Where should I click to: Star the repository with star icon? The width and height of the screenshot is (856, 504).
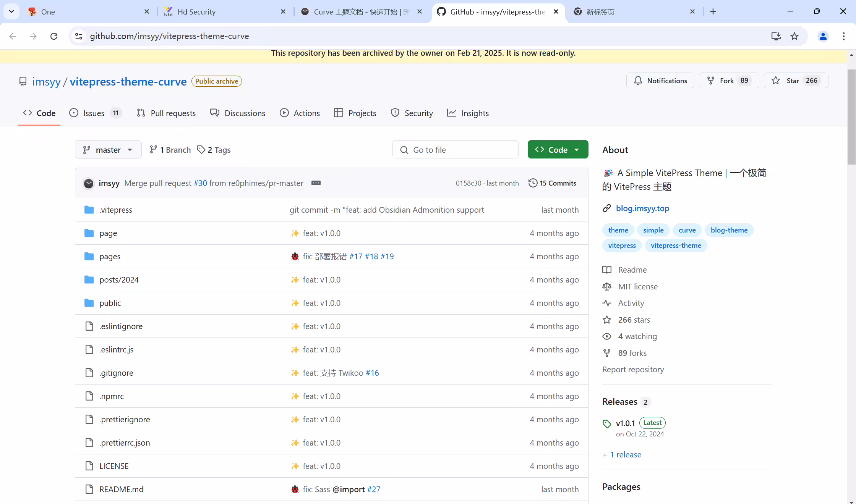click(775, 81)
